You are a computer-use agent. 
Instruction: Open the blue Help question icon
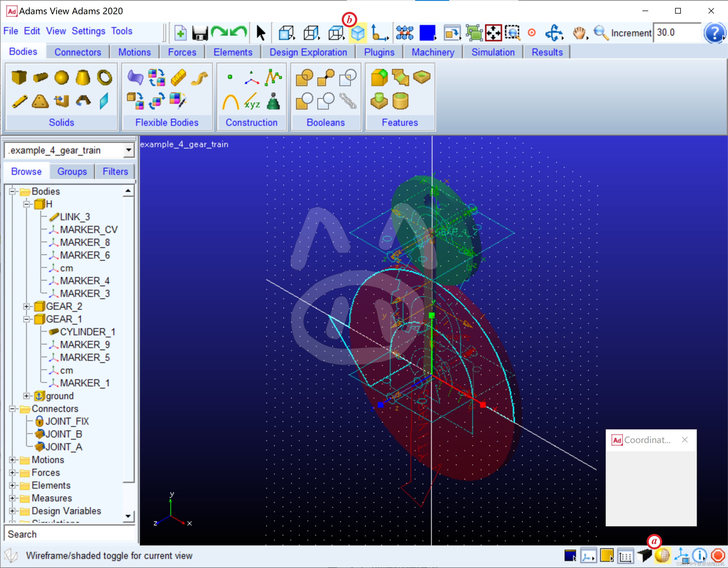[x=715, y=33]
